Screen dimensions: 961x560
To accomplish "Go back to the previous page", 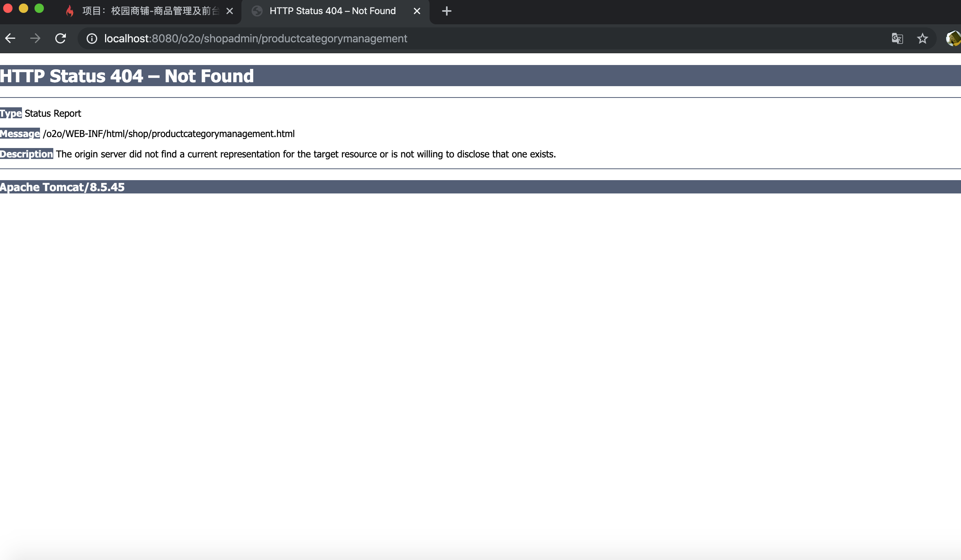I will point(10,38).
